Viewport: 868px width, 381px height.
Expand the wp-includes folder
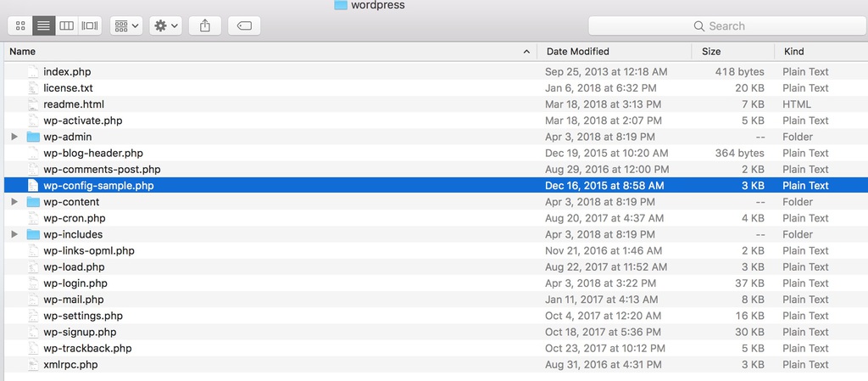[15, 235]
